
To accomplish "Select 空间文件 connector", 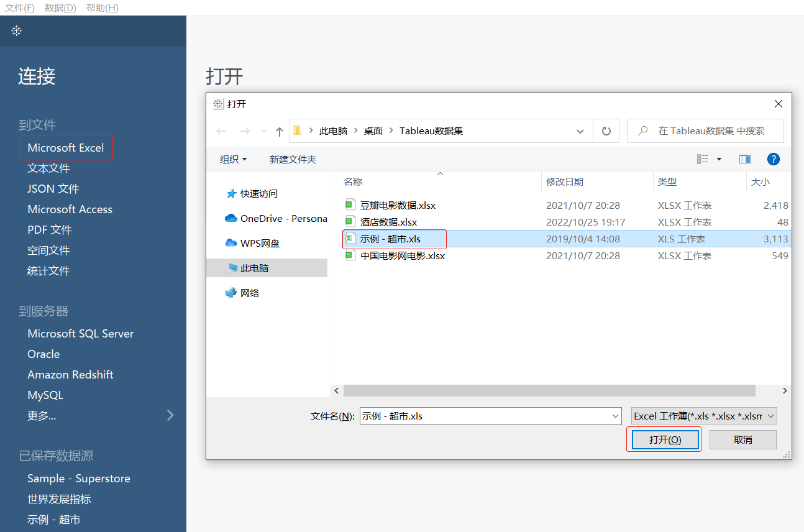I will click(48, 250).
